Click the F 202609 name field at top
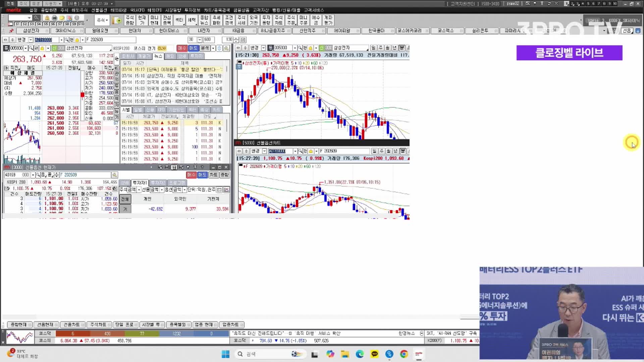Image resolution: width=644 pixels, height=362 pixels. point(110,40)
